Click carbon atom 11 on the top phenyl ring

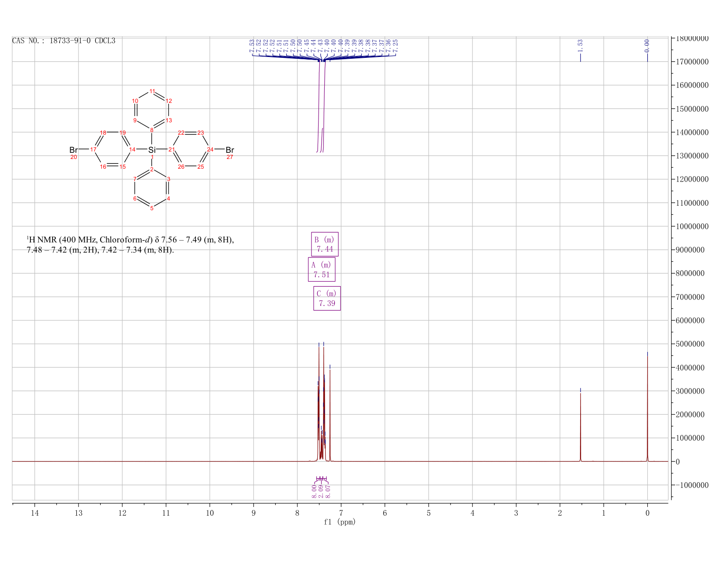pos(152,91)
